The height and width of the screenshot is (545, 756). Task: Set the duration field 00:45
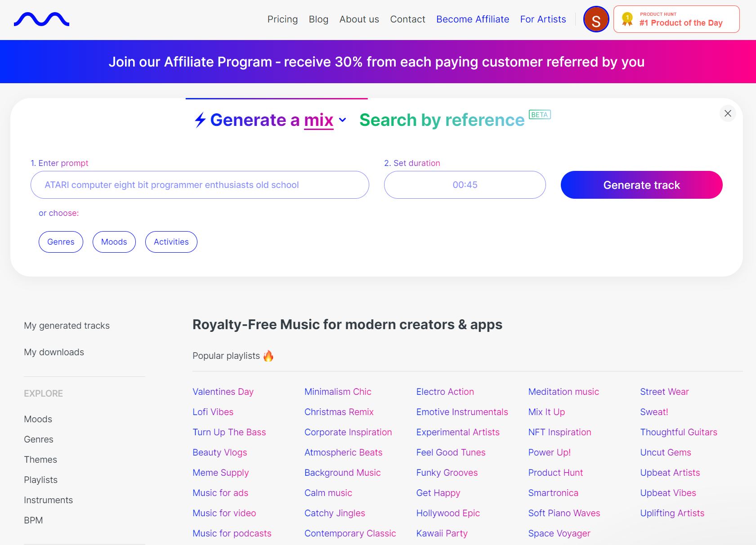pyautogui.click(x=465, y=185)
